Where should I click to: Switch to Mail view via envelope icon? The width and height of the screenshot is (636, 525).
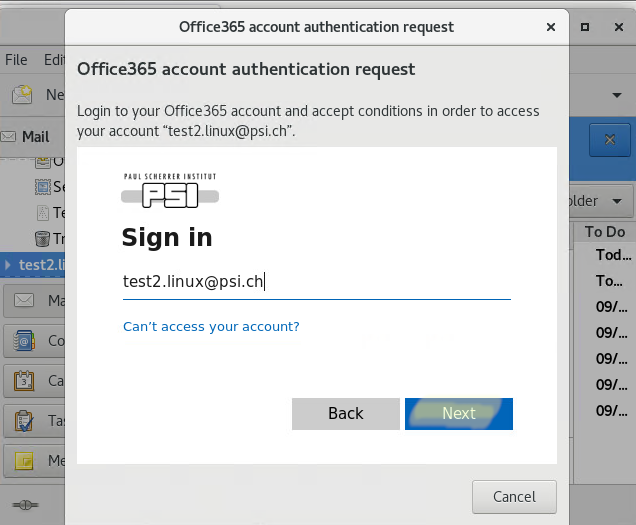click(24, 301)
